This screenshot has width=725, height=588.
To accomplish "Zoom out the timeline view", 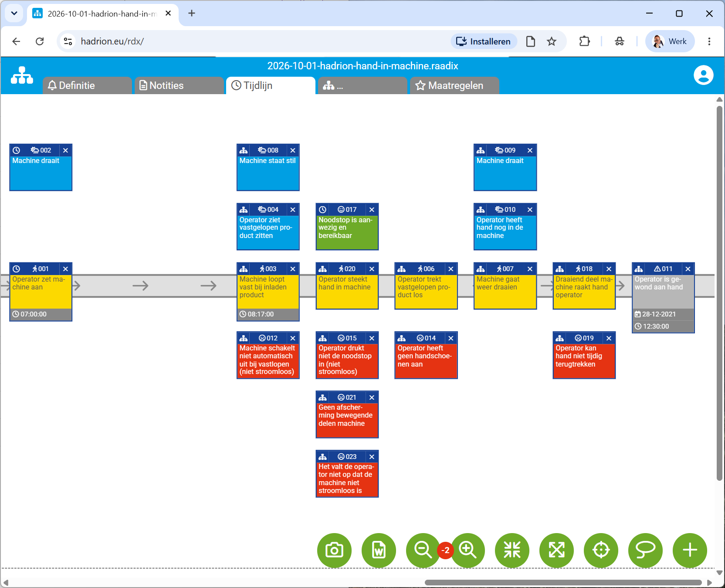I will coord(423,551).
